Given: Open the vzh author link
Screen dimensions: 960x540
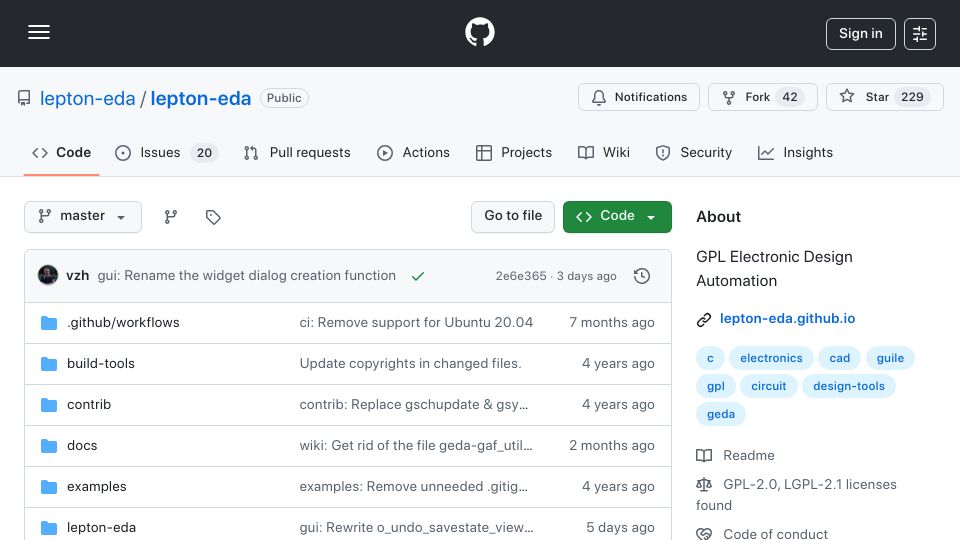Looking at the screenshot, I should (78, 276).
